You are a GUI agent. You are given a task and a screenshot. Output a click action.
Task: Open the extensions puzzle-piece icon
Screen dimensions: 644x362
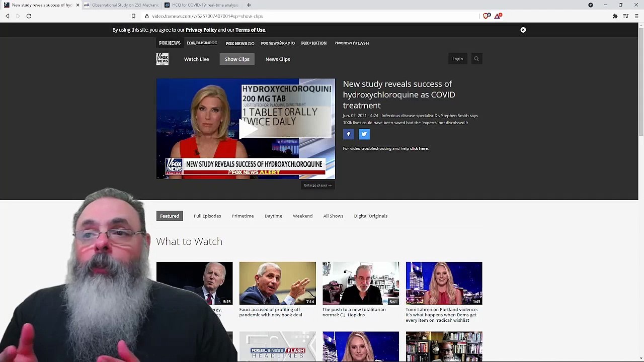pos(615,16)
